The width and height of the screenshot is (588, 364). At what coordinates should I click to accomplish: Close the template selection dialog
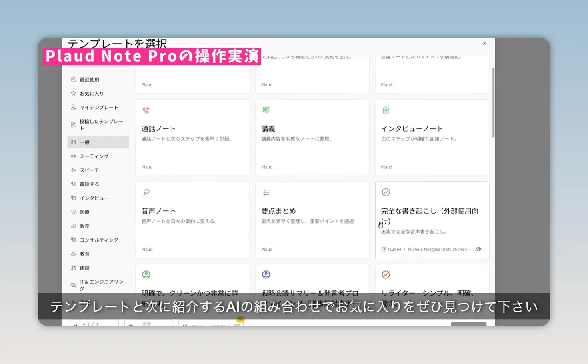tap(484, 43)
